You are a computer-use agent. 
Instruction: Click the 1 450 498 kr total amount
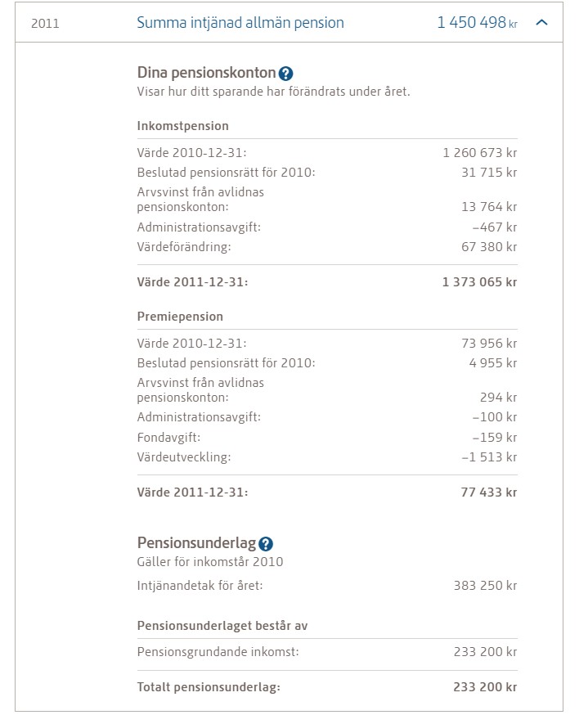(x=478, y=22)
